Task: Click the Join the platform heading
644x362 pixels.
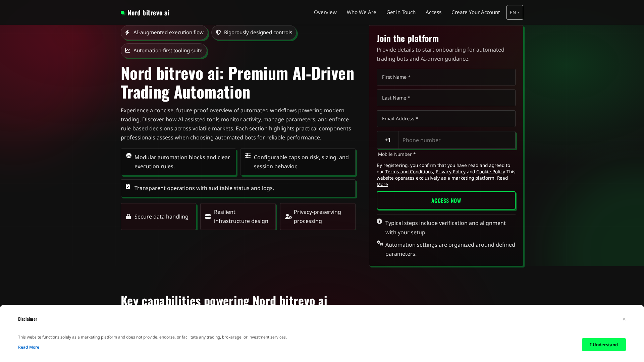Action: tap(408, 39)
